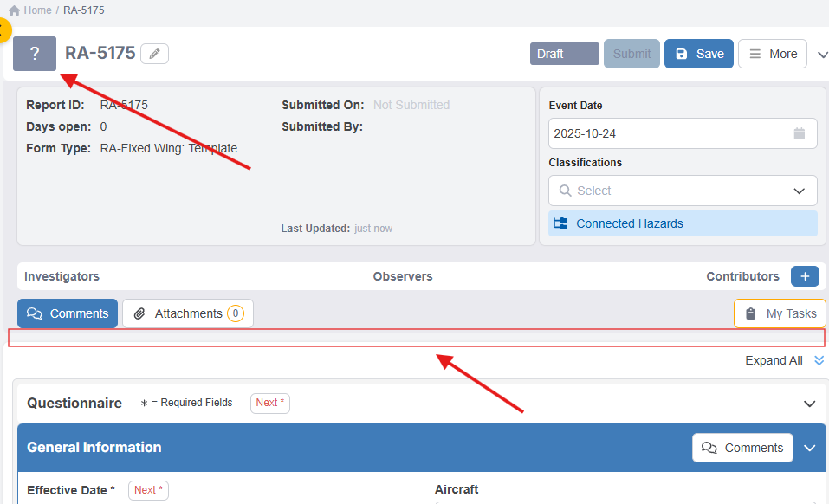Viewport: 829px width, 504px height.
Task: Click the Event Date input field
Action: tap(667, 134)
